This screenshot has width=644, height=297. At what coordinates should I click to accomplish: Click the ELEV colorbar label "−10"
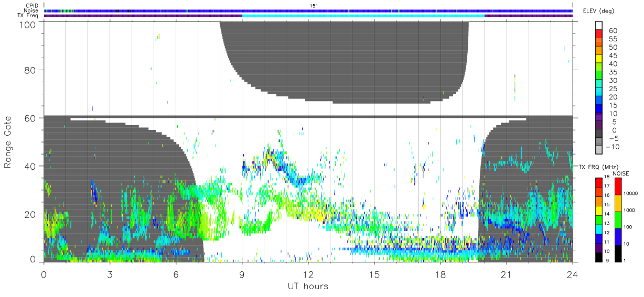pyautogui.click(x=614, y=147)
